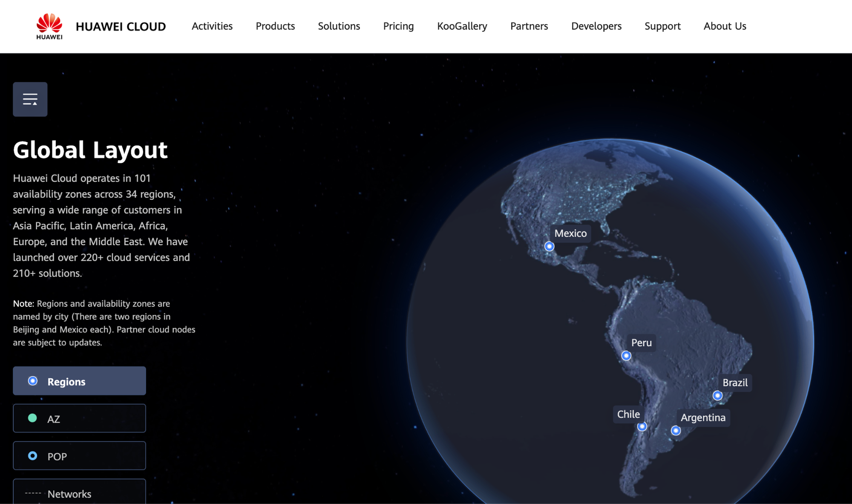
Task: Expand the Developers navigation menu
Action: [596, 26]
